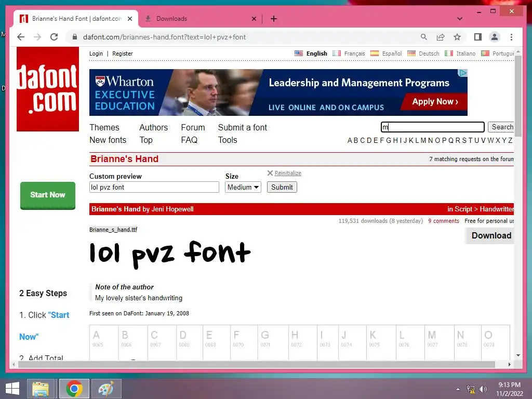This screenshot has height=399, width=532.
Task: Close the Downloads tab
Action: [254, 19]
